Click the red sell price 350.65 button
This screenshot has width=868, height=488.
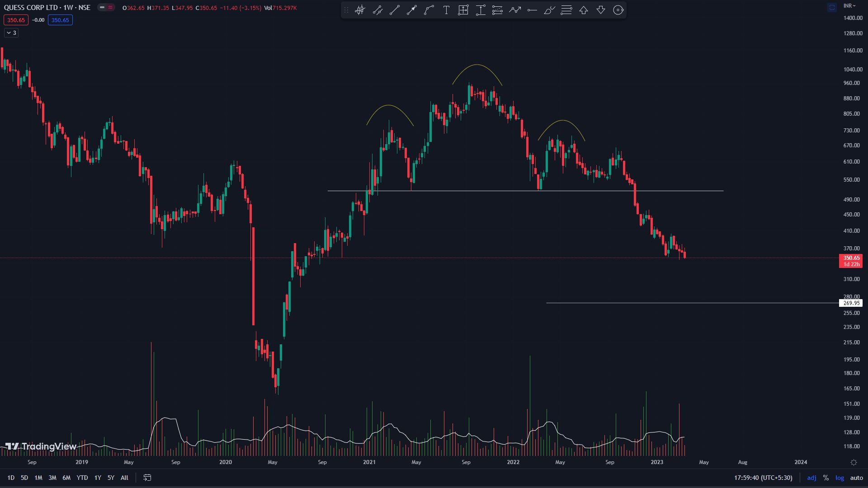pos(16,20)
